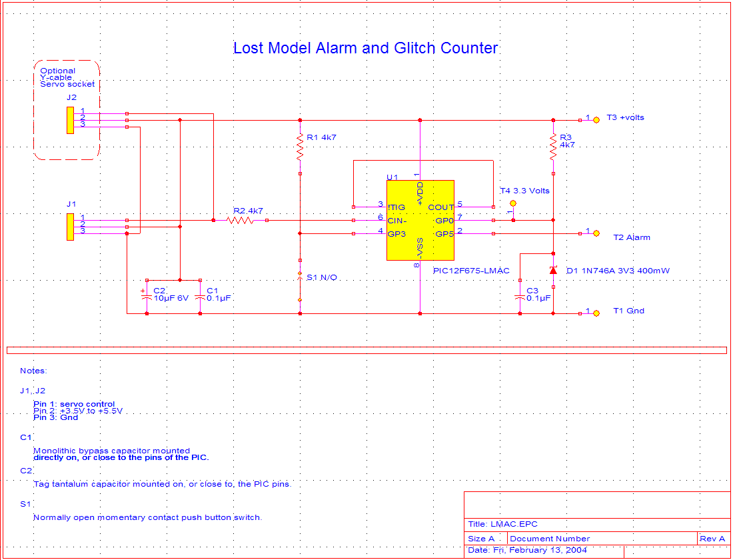Select the T2 Alarm terminal

pyautogui.click(x=596, y=233)
